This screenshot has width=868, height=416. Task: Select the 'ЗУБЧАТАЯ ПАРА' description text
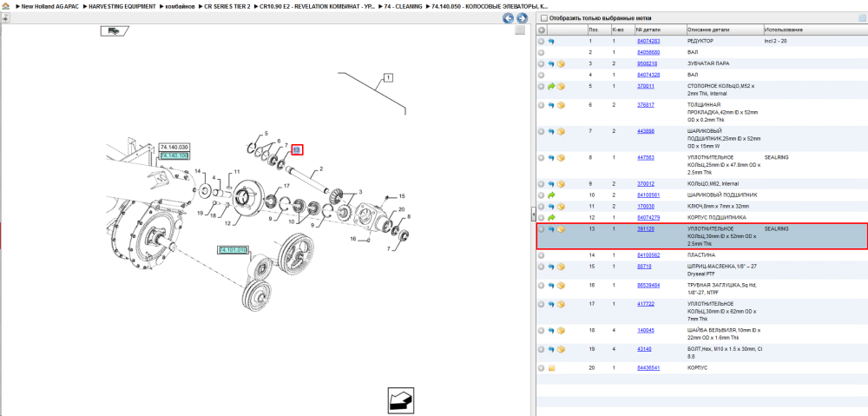[708, 63]
